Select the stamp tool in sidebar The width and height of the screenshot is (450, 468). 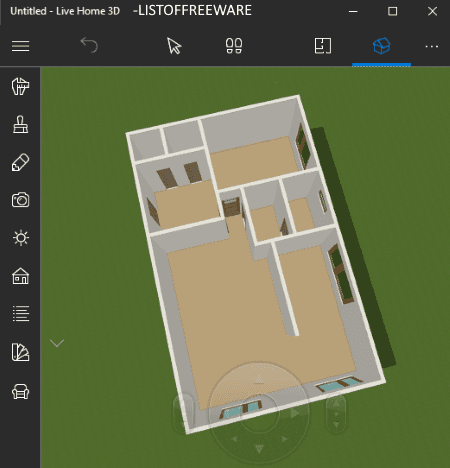(20, 124)
